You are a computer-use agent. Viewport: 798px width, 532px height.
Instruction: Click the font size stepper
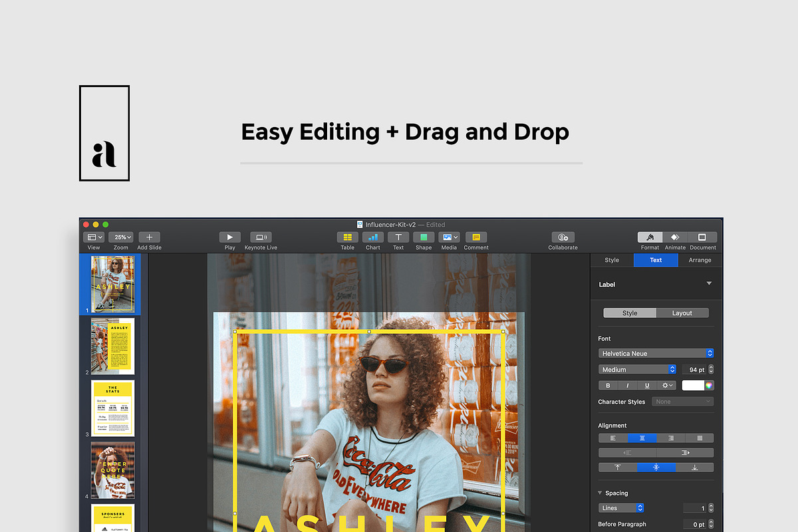711,369
